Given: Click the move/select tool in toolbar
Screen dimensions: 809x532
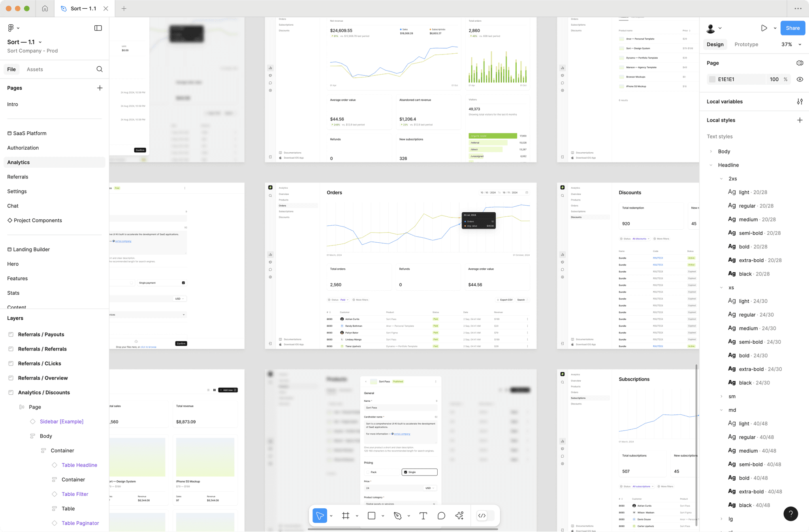Looking at the screenshot, I should (x=321, y=515).
